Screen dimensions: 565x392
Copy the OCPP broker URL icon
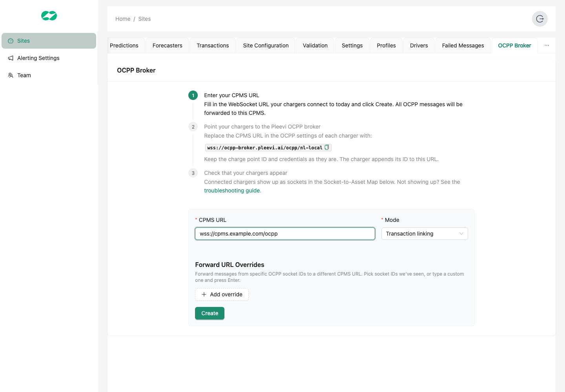326,147
